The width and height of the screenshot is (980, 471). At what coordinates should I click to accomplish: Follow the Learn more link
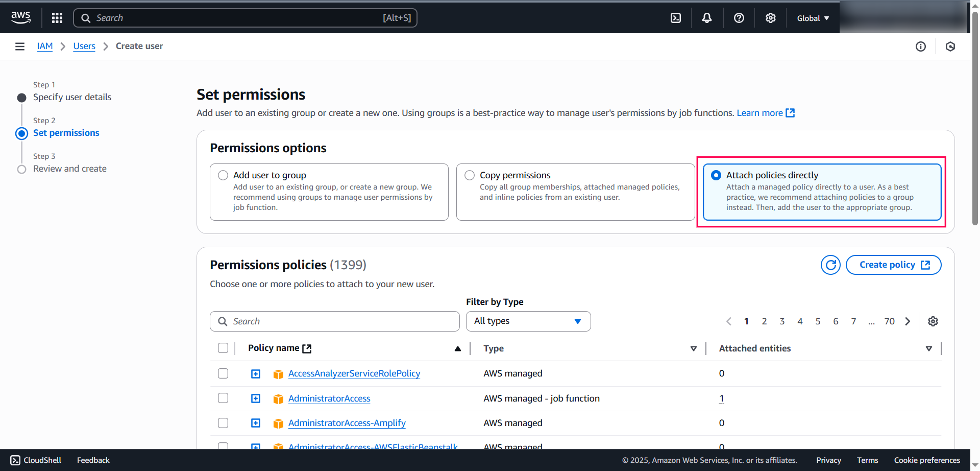(x=760, y=112)
